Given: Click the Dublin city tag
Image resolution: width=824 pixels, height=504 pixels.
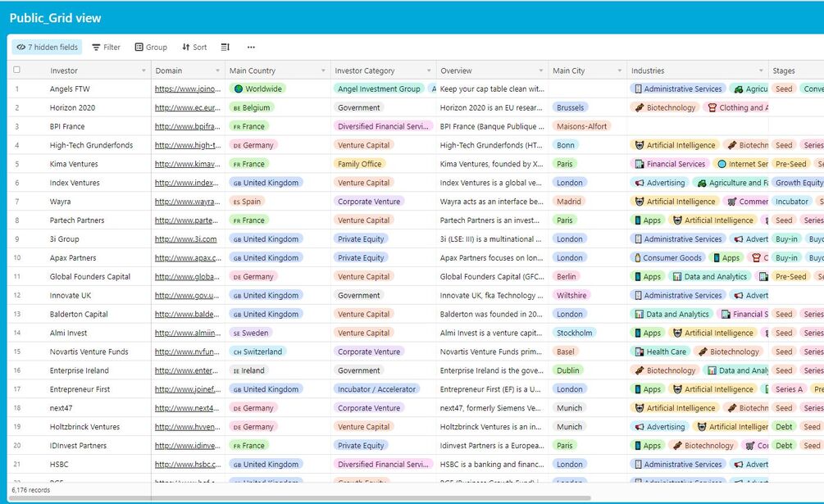Looking at the screenshot, I should [x=568, y=370].
